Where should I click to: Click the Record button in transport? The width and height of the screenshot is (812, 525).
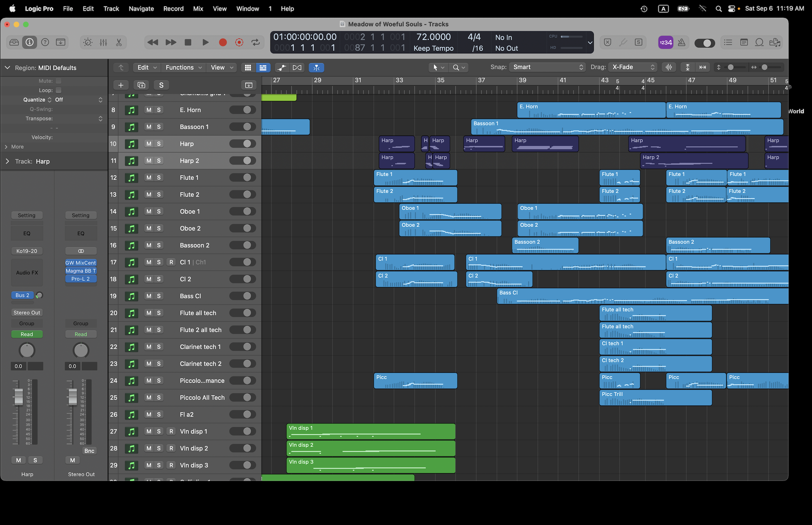223,42
